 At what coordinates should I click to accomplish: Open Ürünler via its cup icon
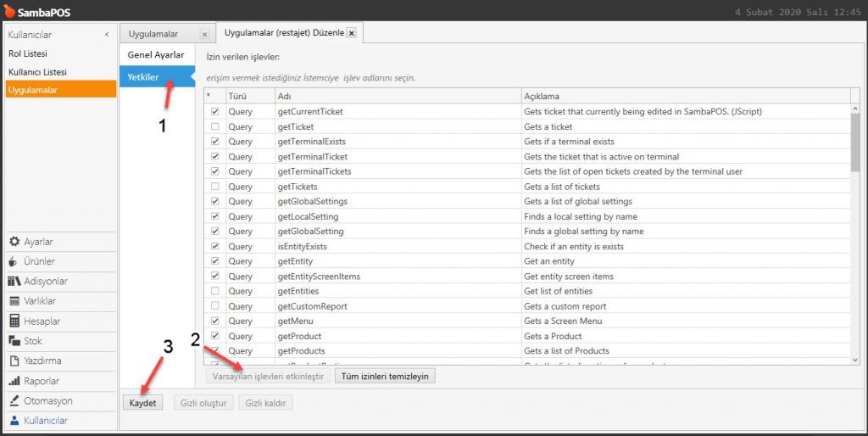coord(14,261)
